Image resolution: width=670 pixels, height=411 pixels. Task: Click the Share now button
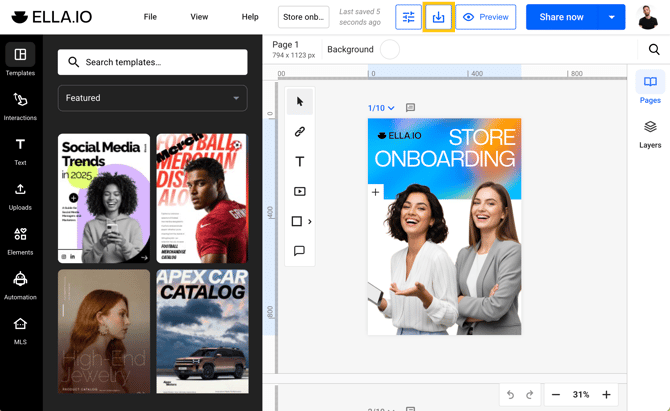pyautogui.click(x=561, y=17)
